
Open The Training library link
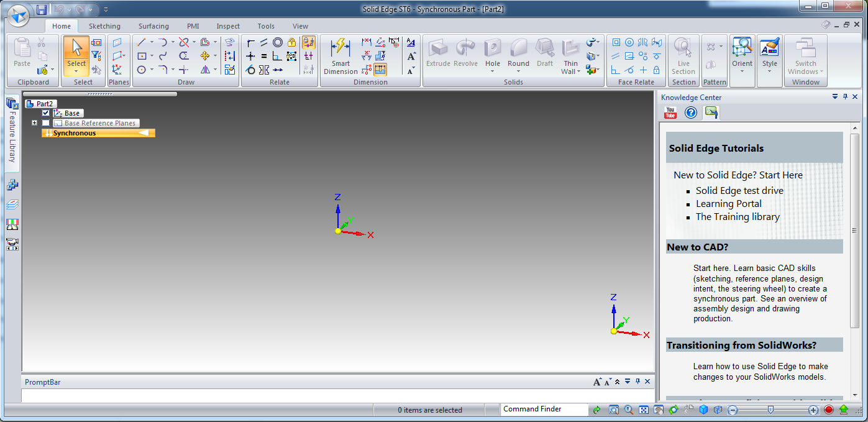pyautogui.click(x=738, y=217)
